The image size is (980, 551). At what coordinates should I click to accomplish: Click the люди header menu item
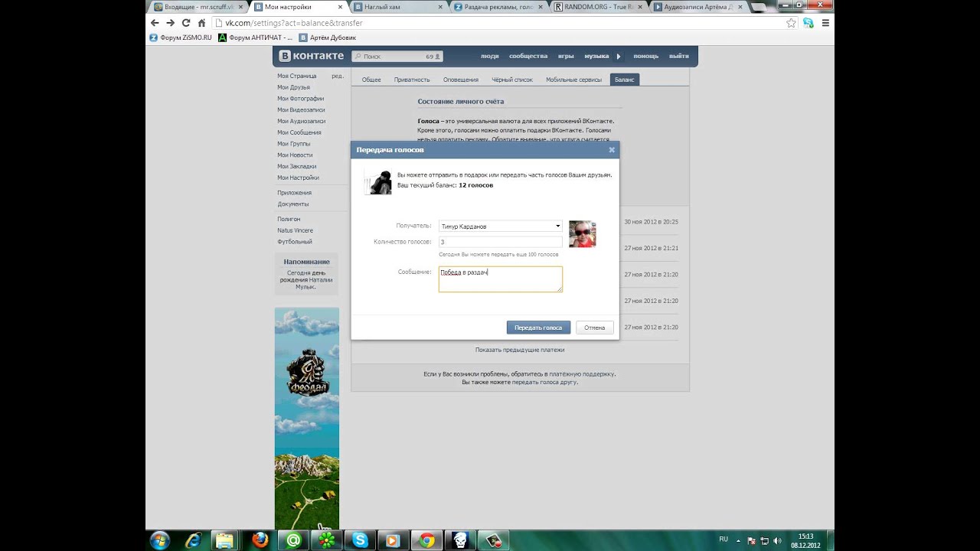(x=490, y=56)
